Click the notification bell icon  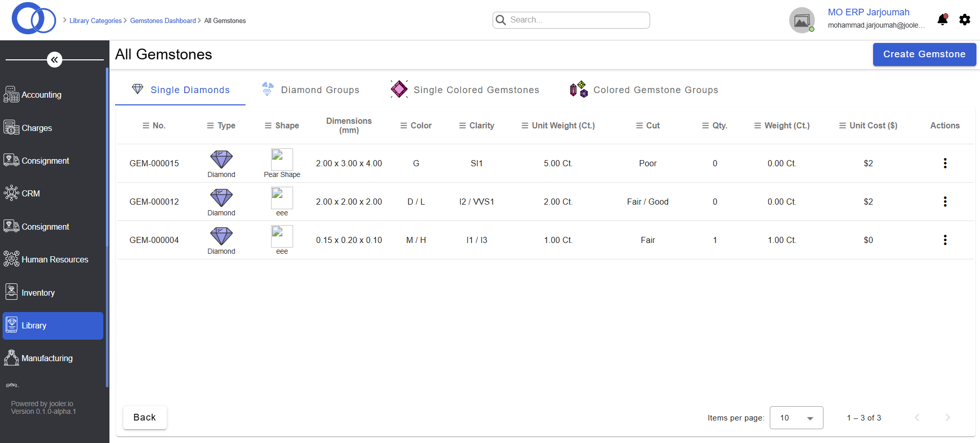942,20
